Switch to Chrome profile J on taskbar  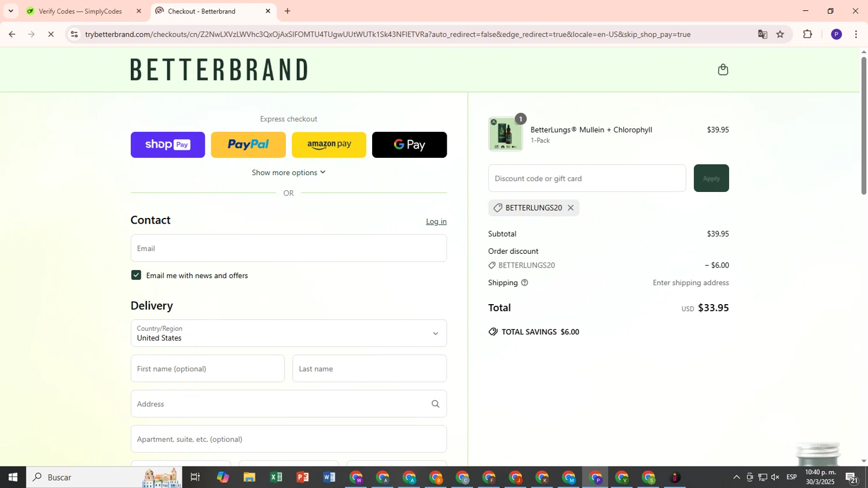(x=516, y=478)
